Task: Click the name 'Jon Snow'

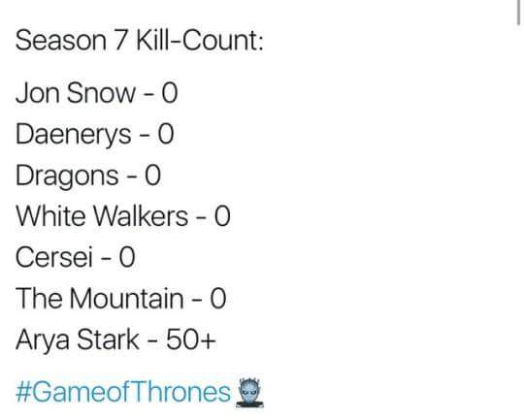Action: coord(76,92)
